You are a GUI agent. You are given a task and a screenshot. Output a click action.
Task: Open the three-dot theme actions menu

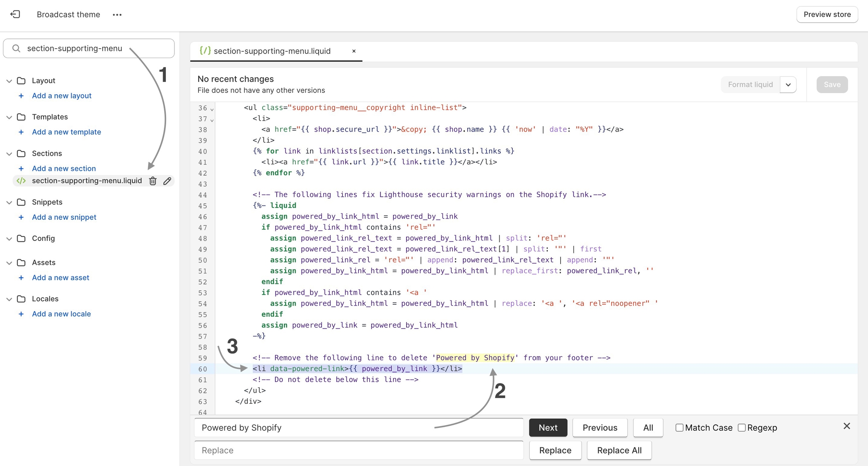117,15
